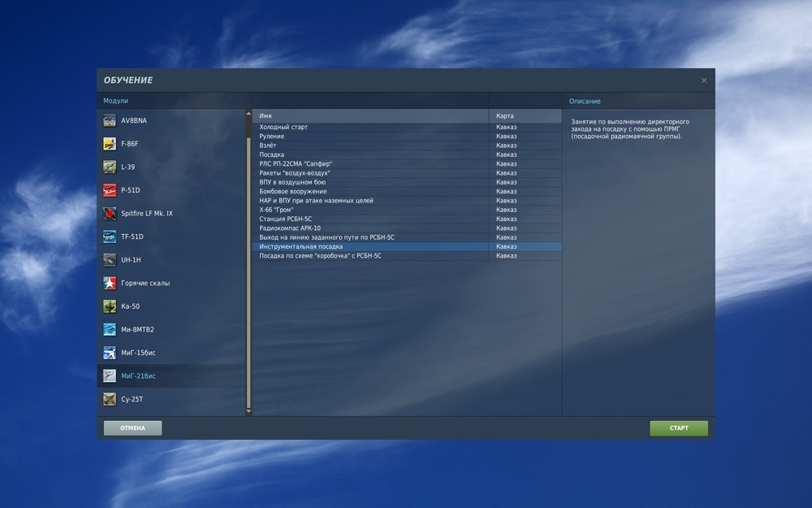The width and height of the screenshot is (812, 508).
Task: Select the МиГ-21бис module icon
Action: click(110, 376)
